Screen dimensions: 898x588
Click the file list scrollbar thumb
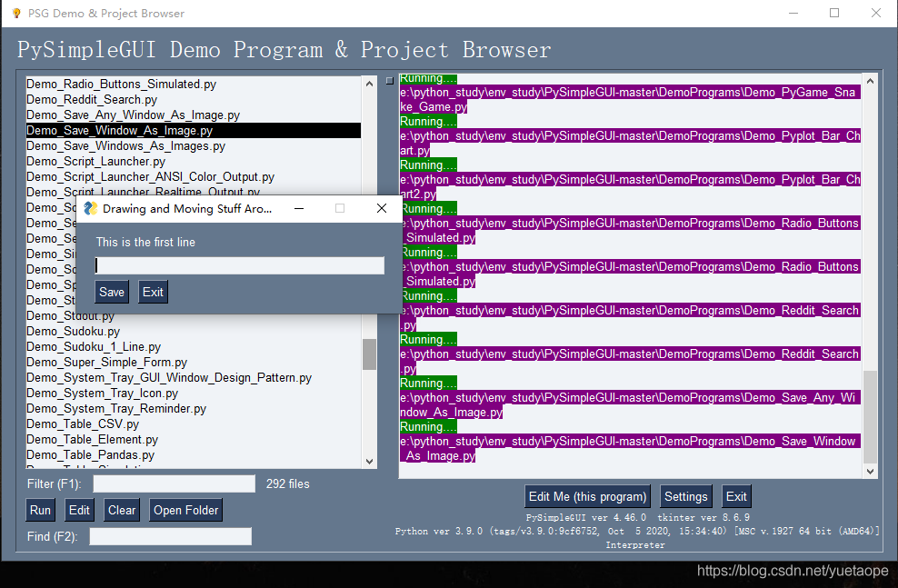(369, 354)
